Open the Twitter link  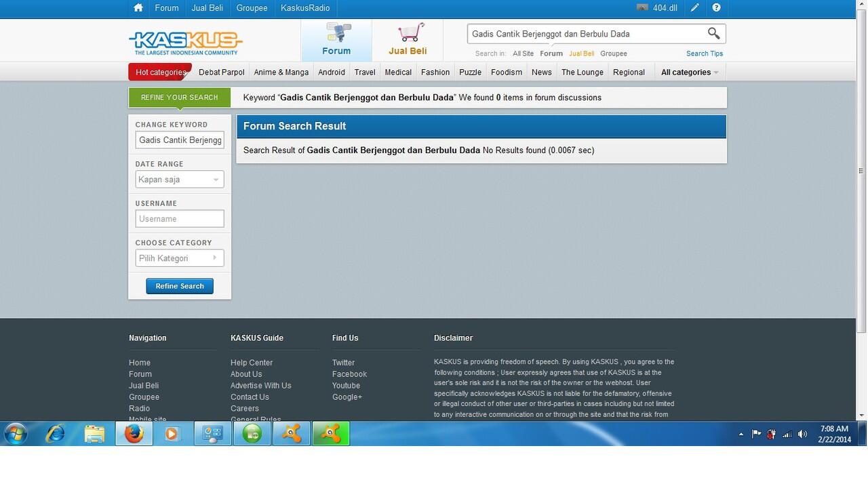tap(344, 363)
